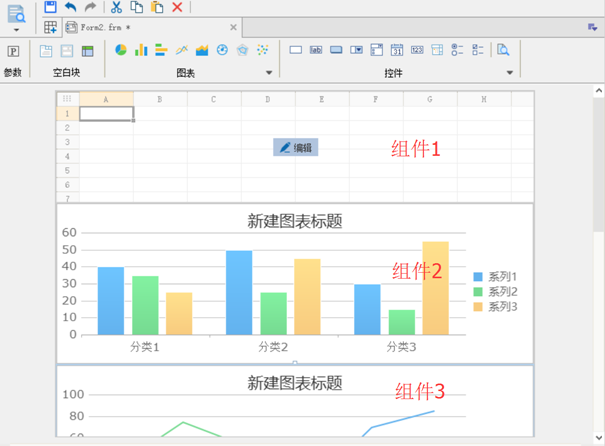Click column header G
The image size is (605, 446).
tap(430, 100)
